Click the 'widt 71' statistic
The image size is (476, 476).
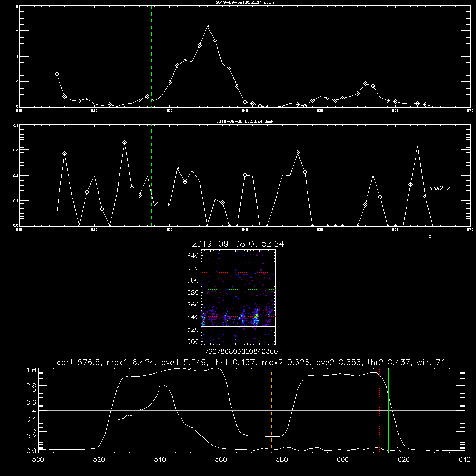point(431,362)
